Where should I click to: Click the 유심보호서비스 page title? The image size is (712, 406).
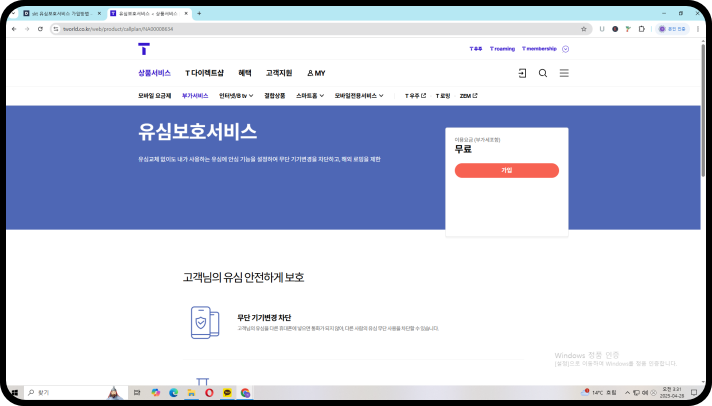[x=198, y=132]
